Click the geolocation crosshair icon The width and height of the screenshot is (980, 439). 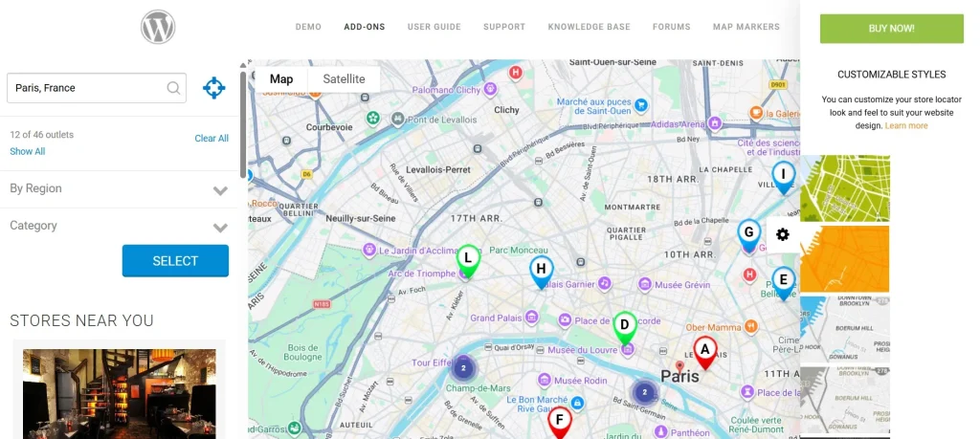(213, 88)
